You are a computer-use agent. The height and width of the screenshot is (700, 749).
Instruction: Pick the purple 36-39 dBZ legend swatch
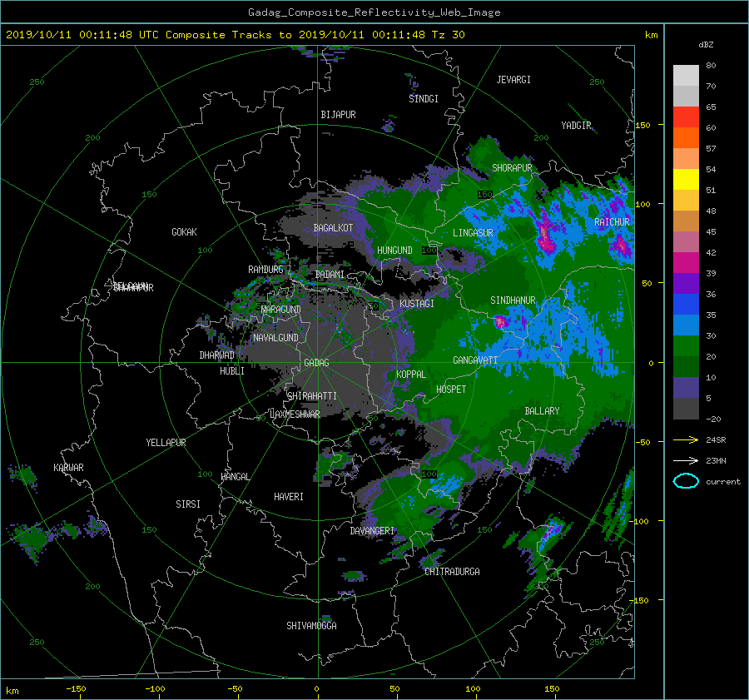coord(686,283)
